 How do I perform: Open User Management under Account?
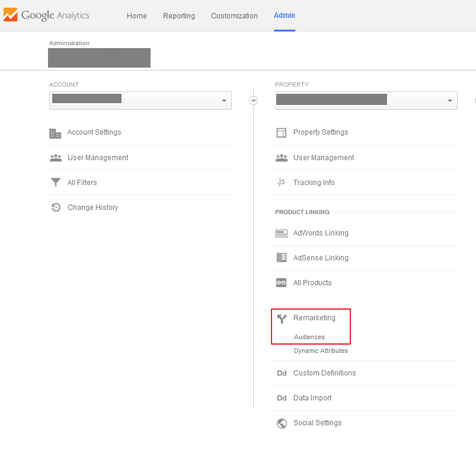pos(98,158)
